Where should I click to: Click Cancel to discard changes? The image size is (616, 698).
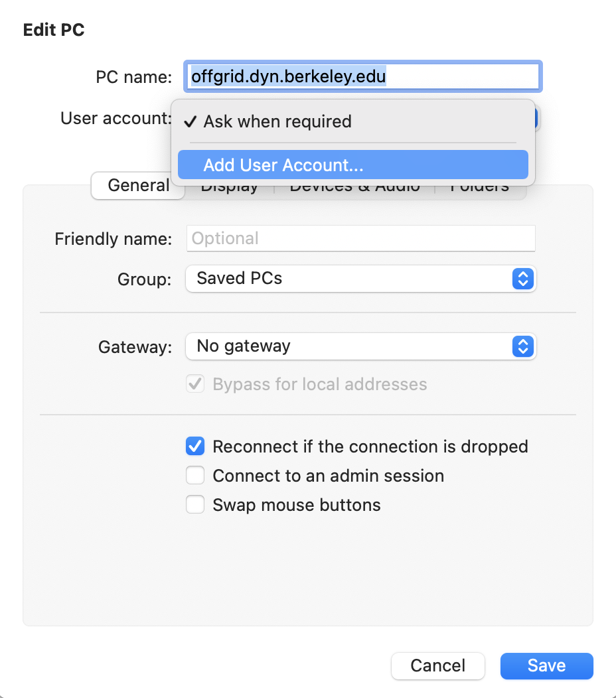[x=438, y=666]
